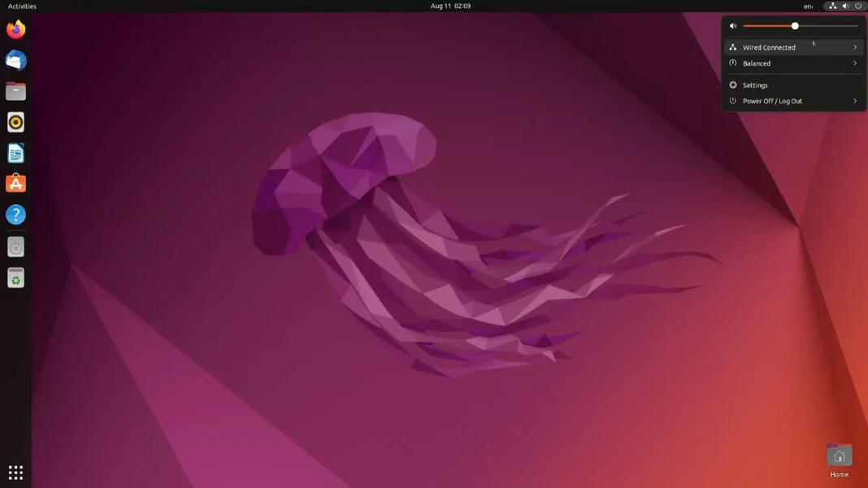Open LibreOffice Writer from the dock
Viewport: 868px width, 488px height.
point(15,154)
